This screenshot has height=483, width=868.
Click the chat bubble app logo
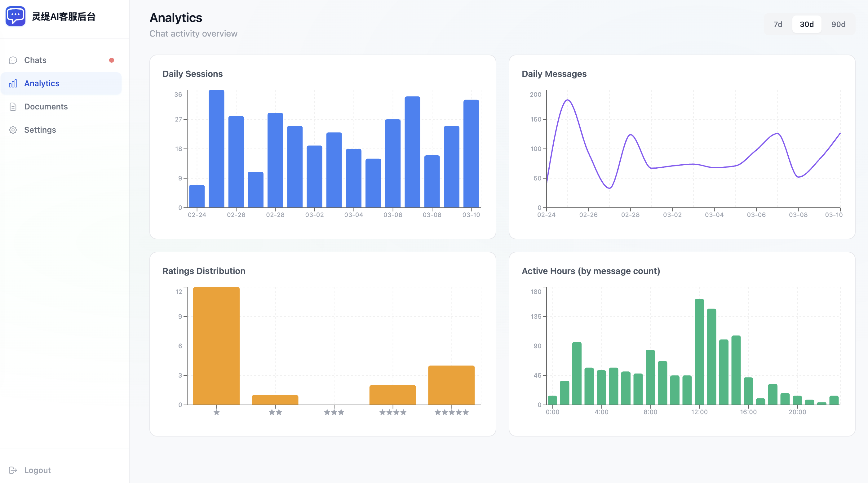15,16
